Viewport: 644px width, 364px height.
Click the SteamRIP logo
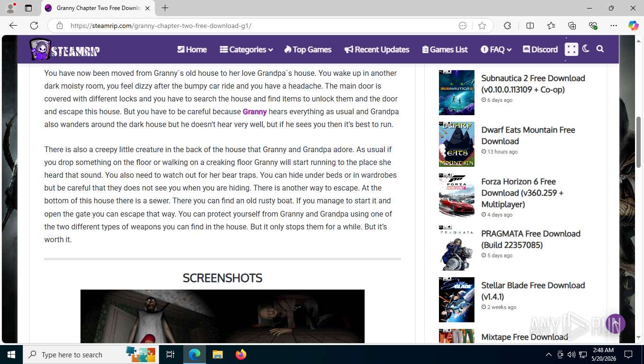click(65, 49)
